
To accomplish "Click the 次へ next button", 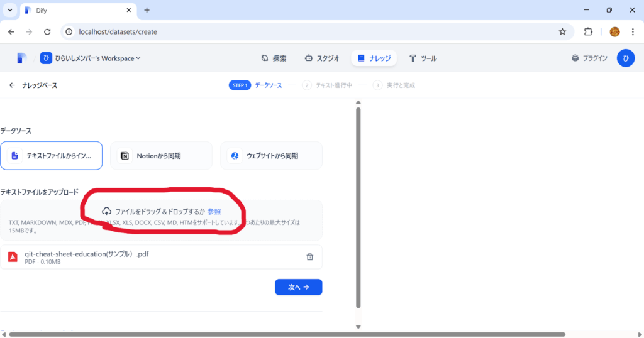I will tap(299, 287).
